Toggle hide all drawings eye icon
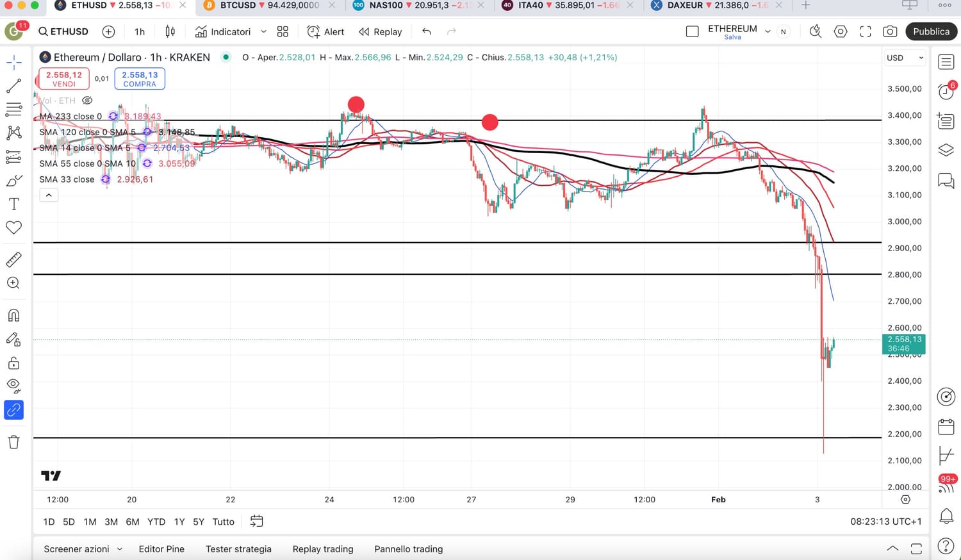 tap(13, 386)
